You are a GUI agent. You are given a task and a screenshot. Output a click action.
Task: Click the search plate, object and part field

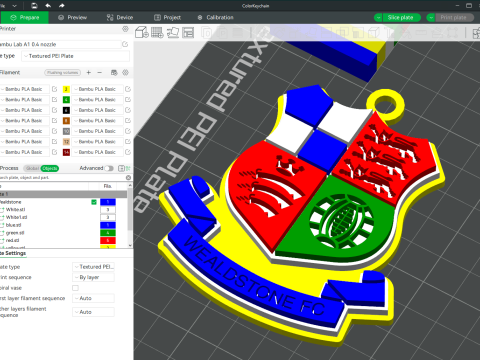62,178
